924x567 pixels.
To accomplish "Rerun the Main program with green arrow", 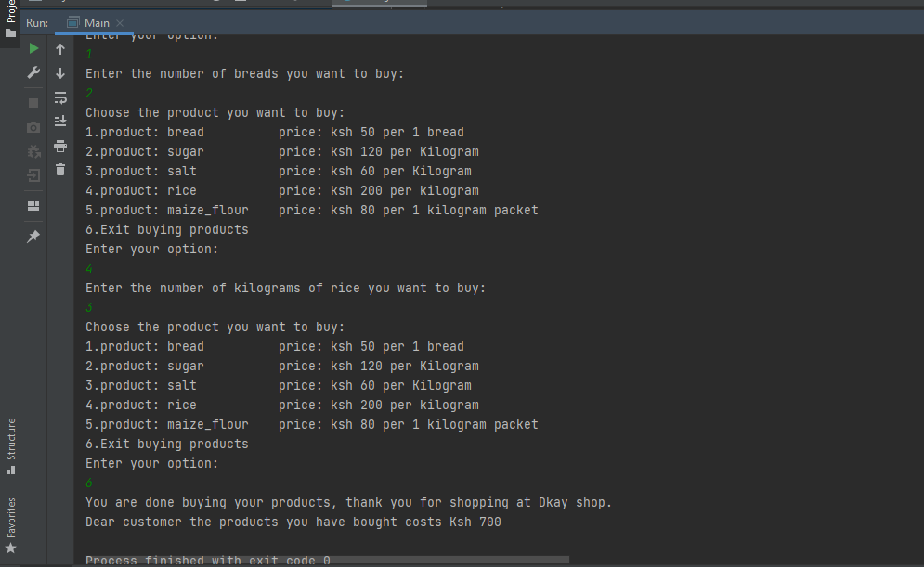I will (x=34, y=48).
